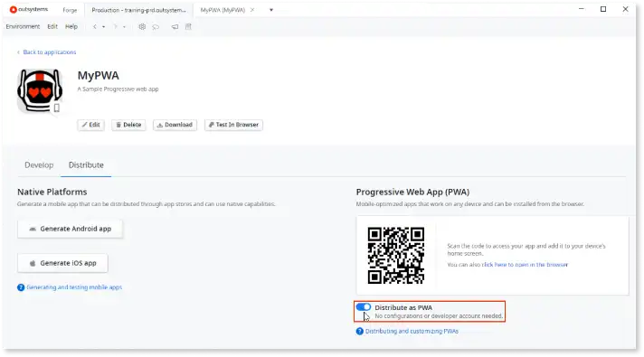Viewport: 644px width, 357px height.
Task: Click 'A Sample Progressive web app' description
Action: pos(118,89)
